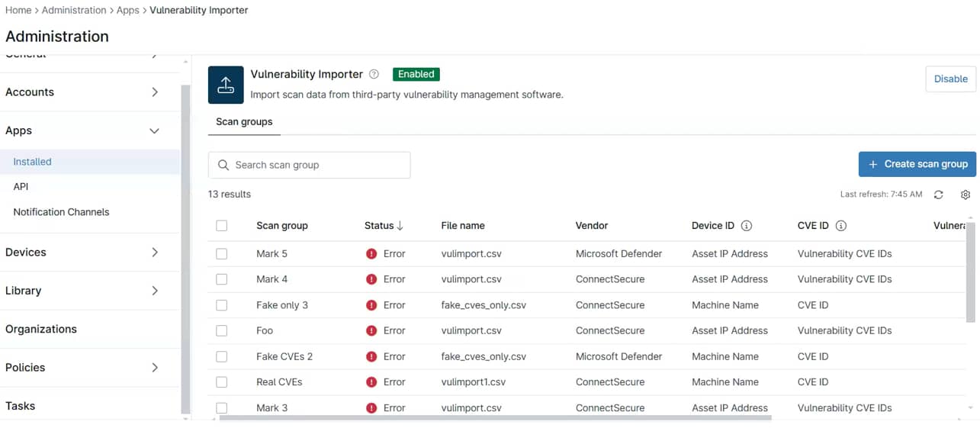This screenshot has width=980, height=441.
Task: Click the refresh icon next to Last refresh
Action: point(939,195)
